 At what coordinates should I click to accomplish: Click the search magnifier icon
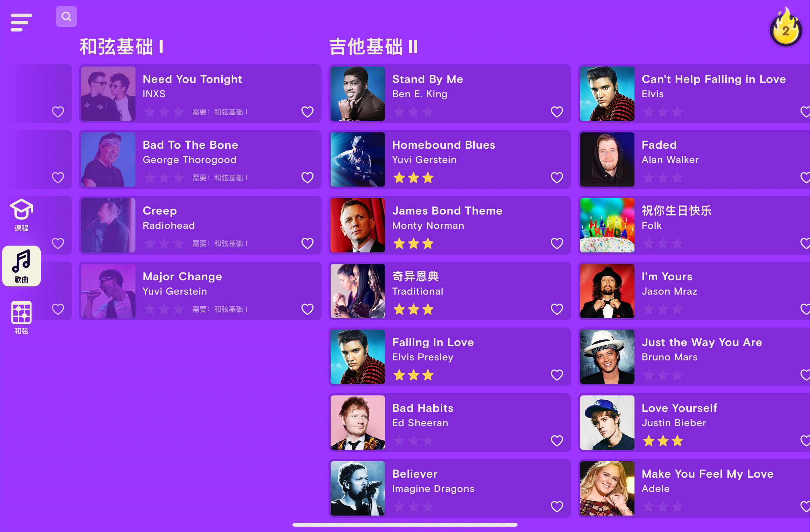tap(66, 16)
